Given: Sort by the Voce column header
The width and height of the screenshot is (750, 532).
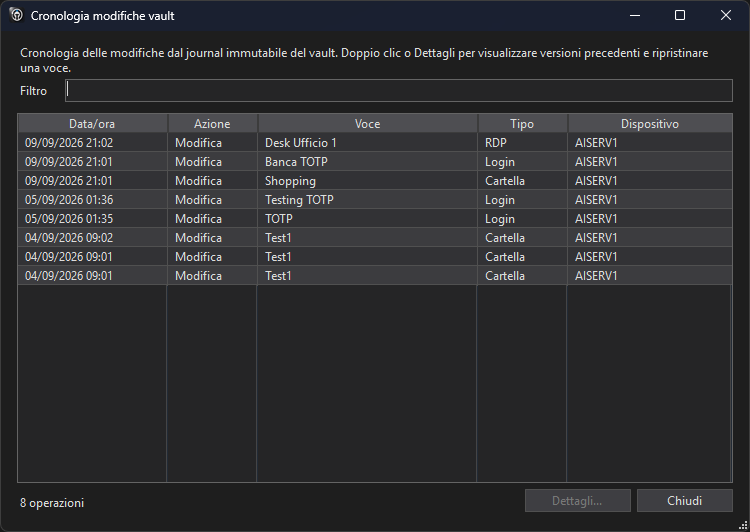Looking at the screenshot, I should (x=367, y=123).
